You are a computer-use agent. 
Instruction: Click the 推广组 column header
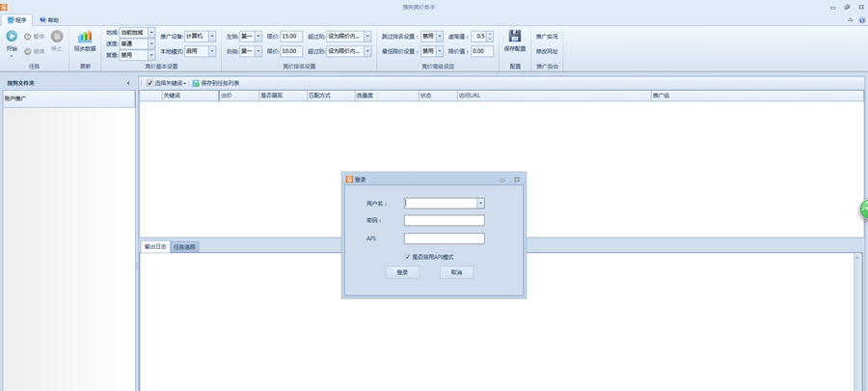click(x=757, y=96)
